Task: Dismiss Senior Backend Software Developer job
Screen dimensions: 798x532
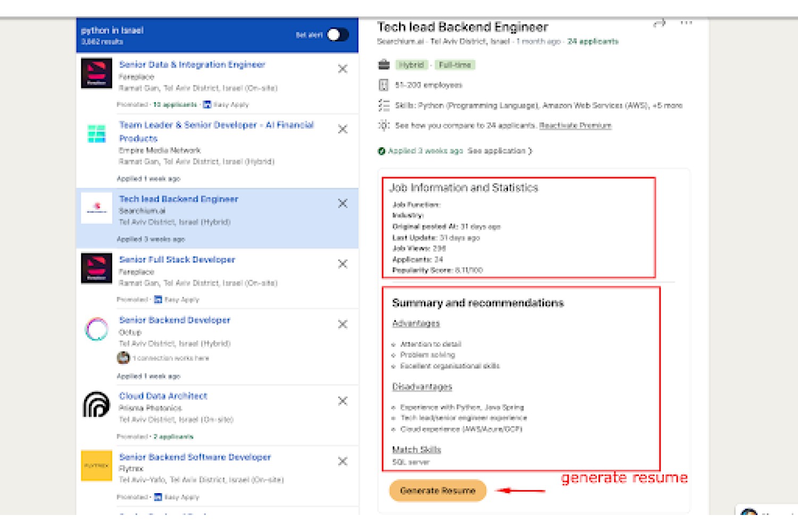Action: [x=343, y=461]
